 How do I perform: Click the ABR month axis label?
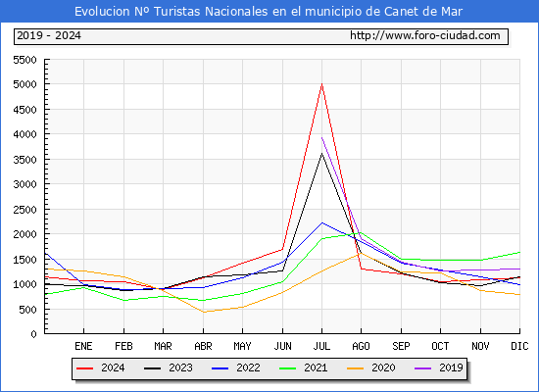(203, 346)
